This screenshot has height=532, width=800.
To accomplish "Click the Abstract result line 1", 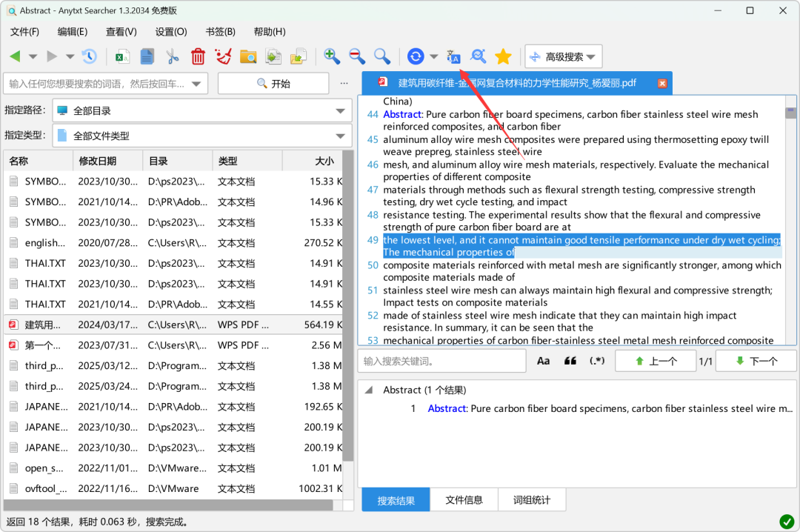I will [x=602, y=408].
